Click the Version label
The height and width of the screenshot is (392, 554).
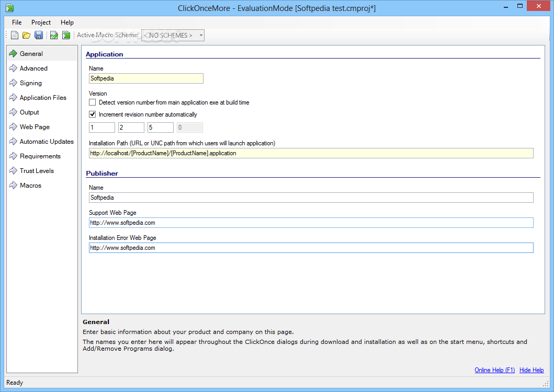[98, 94]
